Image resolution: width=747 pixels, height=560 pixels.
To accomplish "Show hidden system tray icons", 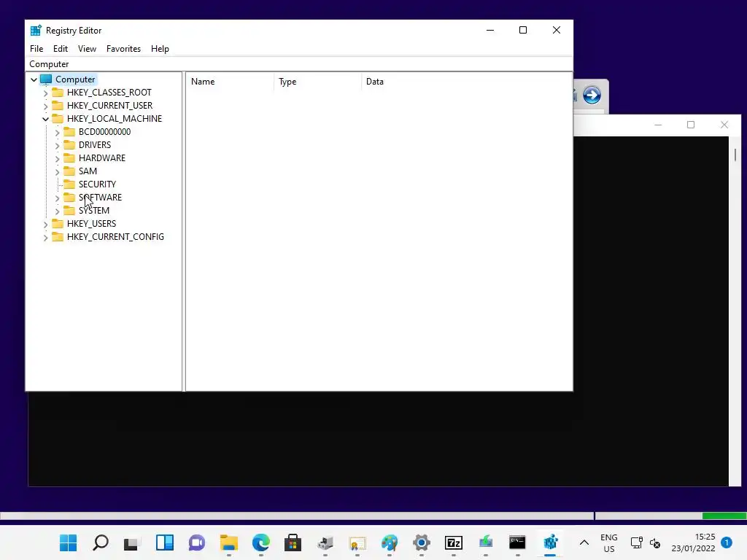I will pyautogui.click(x=584, y=542).
